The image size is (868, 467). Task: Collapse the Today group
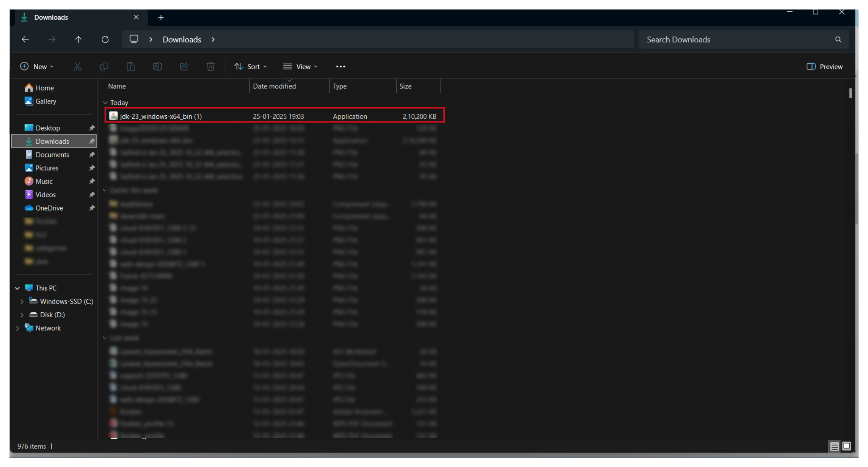point(105,103)
